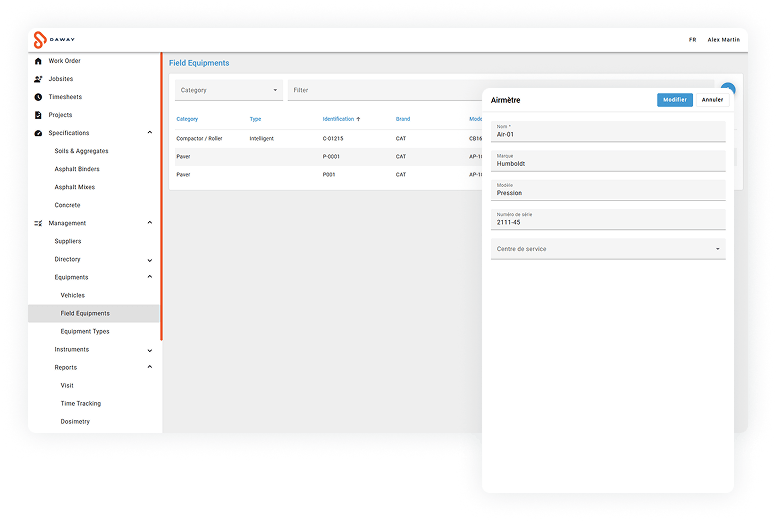Click the Management sliders icon
This screenshot has height=521, width=776.
[x=38, y=223]
